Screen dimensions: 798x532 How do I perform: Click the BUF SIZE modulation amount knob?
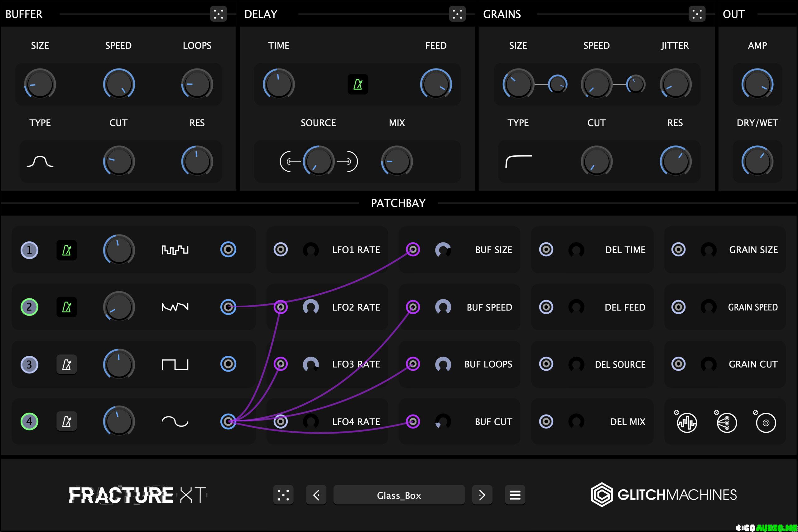point(443,250)
